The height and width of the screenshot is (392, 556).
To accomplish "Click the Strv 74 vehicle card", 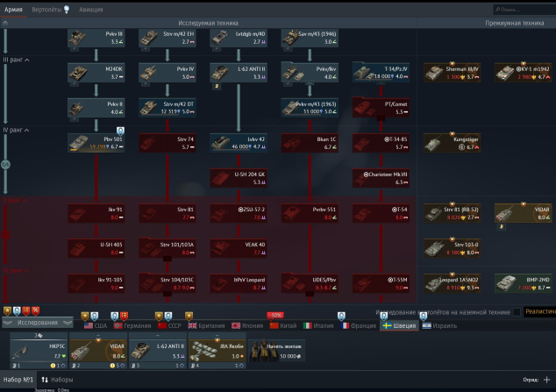I will click(170, 142).
